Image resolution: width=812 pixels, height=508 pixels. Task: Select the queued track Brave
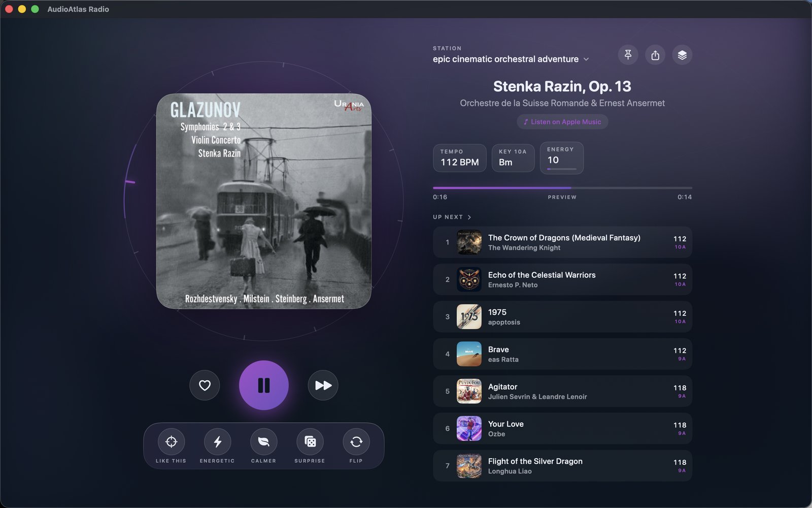pyautogui.click(x=562, y=354)
